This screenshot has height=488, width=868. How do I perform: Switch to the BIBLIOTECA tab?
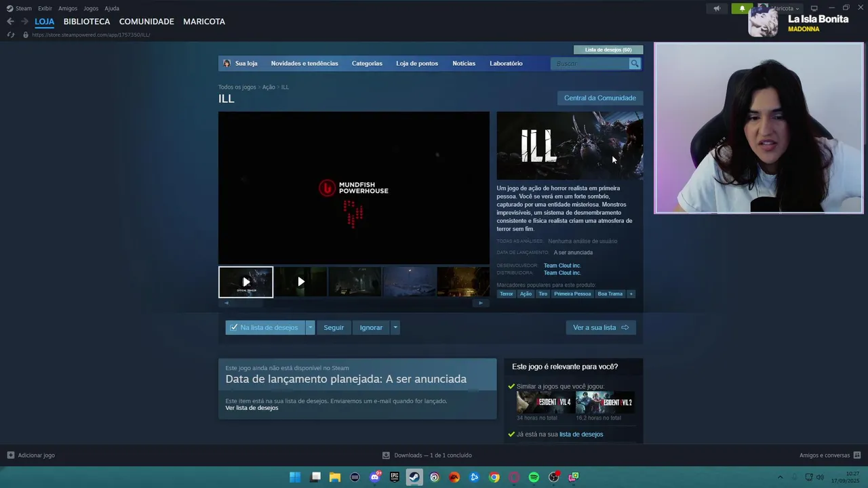[x=87, y=22]
